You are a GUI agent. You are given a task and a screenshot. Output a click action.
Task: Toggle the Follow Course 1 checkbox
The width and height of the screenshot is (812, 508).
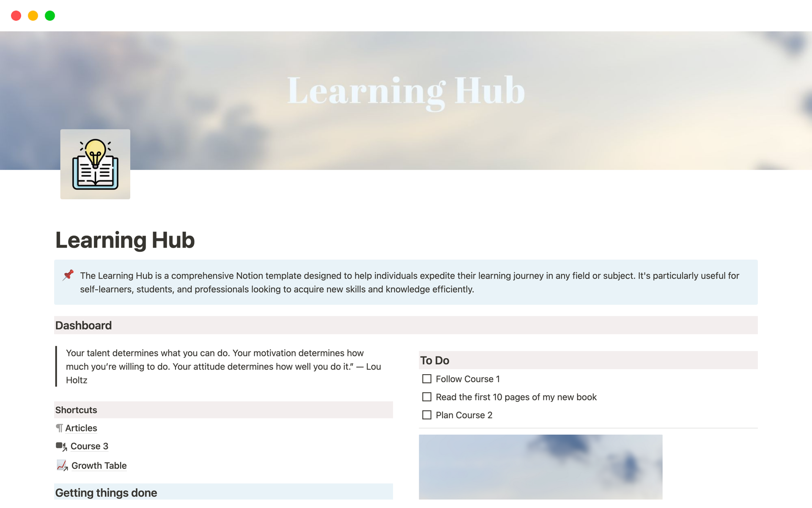[x=427, y=378]
